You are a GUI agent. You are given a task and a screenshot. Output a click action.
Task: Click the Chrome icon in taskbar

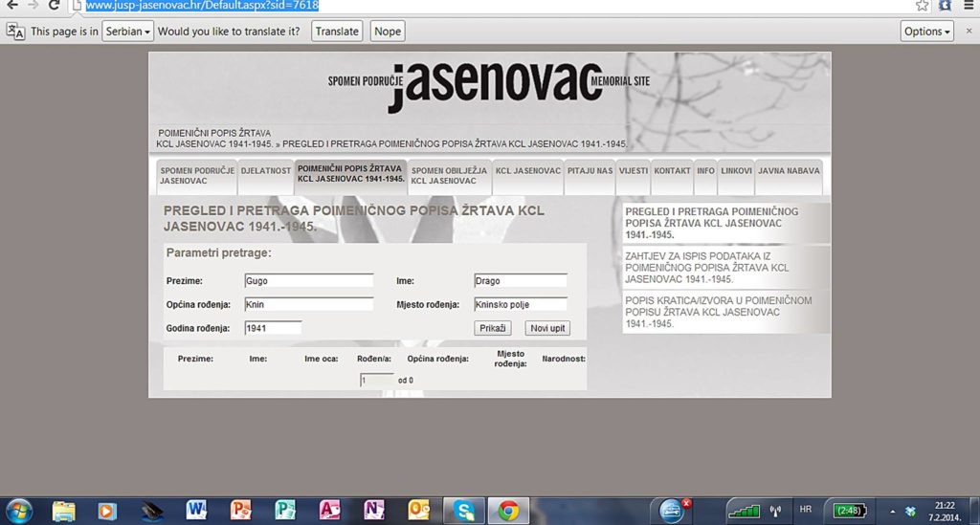tap(508, 511)
